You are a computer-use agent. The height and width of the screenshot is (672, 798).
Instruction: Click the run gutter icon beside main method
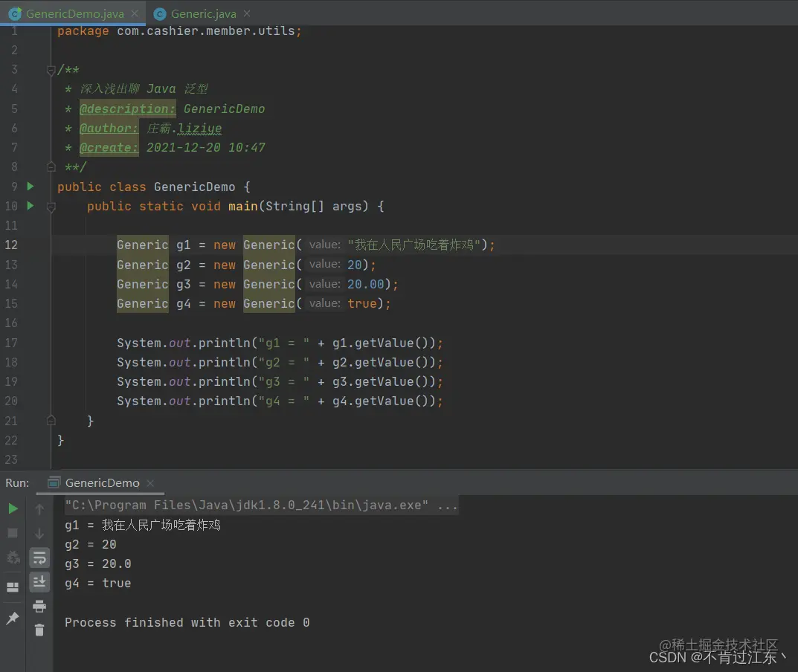(30, 206)
